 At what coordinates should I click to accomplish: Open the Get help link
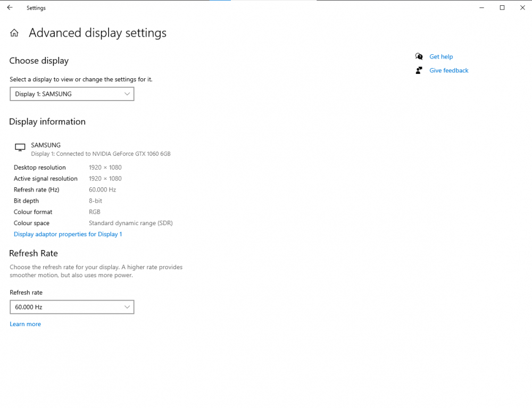click(441, 56)
